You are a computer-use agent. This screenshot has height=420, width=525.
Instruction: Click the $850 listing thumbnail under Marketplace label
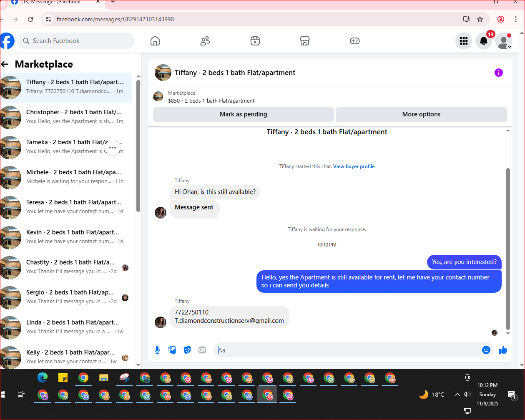[x=158, y=96]
